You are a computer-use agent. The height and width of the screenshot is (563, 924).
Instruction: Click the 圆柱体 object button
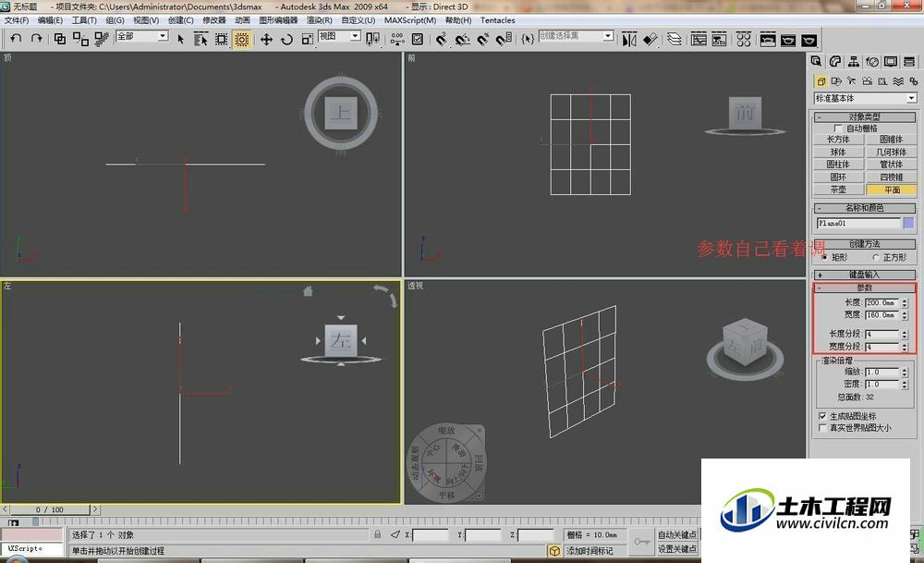[839, 165]
